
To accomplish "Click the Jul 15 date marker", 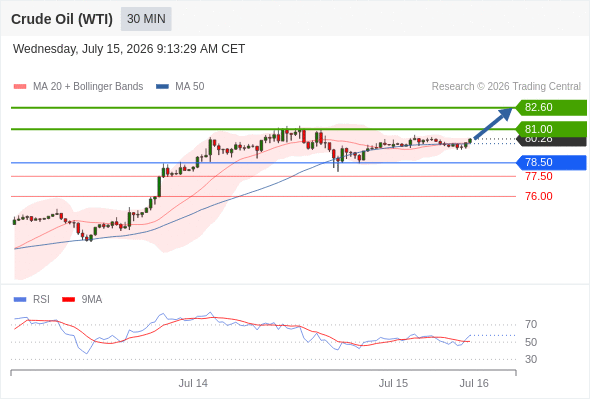I will coord(393,383).
